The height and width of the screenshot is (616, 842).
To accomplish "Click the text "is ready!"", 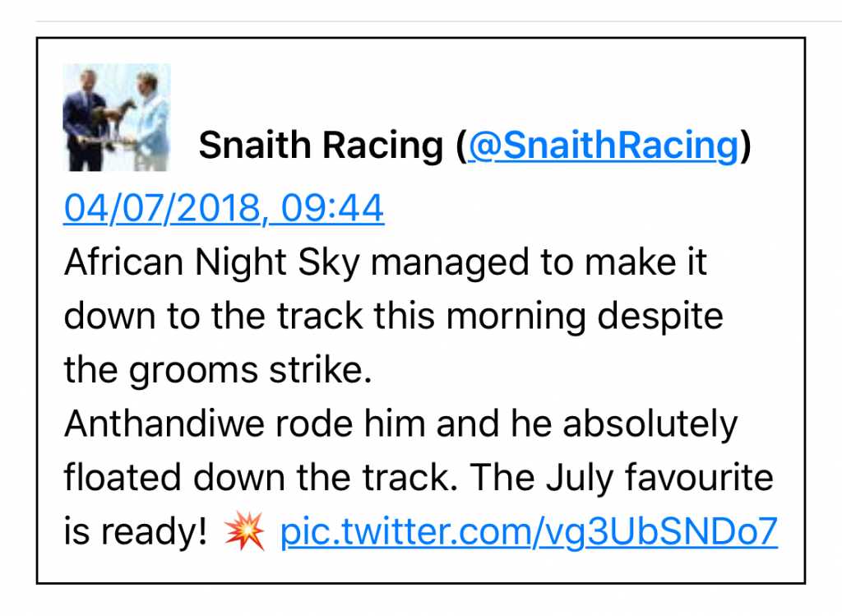I will [136, 533].
